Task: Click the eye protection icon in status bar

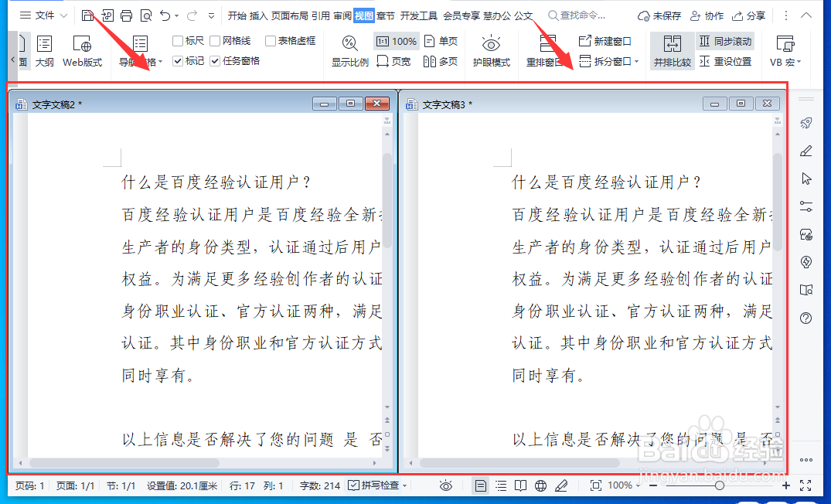Action: click(x=446, y=485)
